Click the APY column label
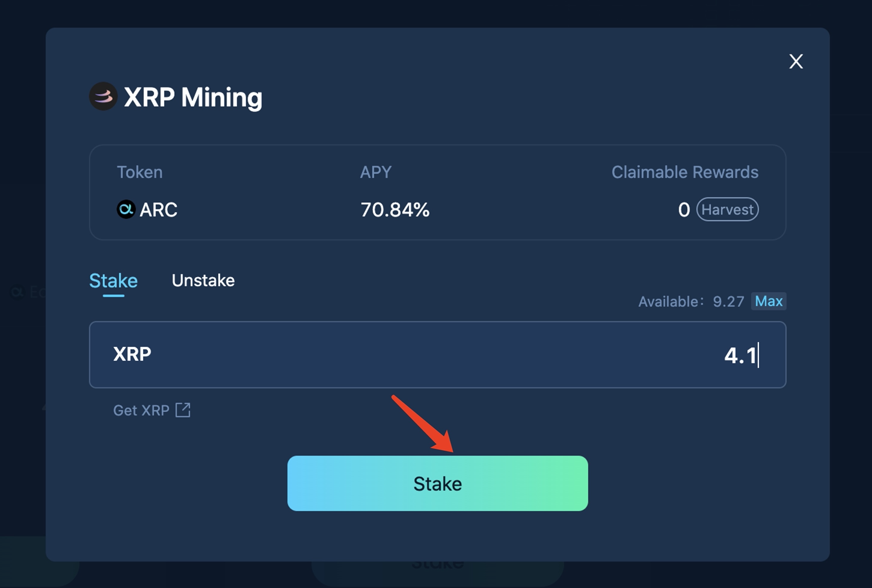The height and width of the screenshot is (588, 872). click(x=375, y=173)
